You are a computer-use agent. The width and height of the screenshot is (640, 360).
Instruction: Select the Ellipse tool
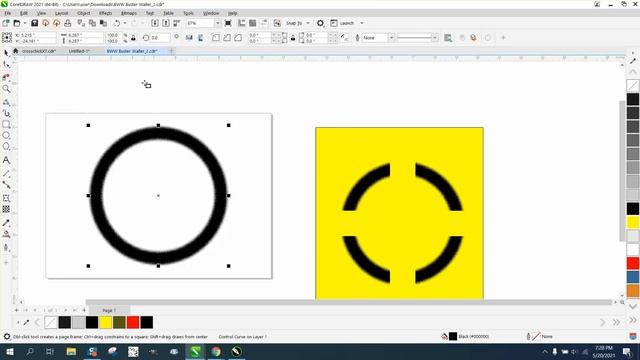click(6, 136)
